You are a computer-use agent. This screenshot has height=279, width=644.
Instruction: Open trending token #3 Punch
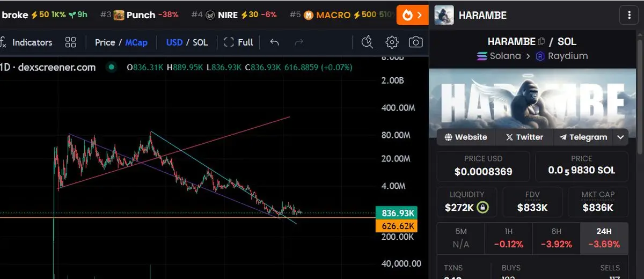coord(139,14)
